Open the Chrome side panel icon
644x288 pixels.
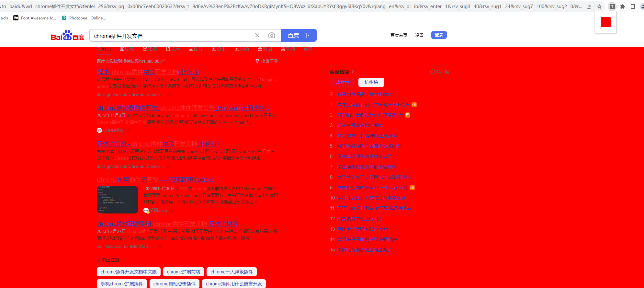tap(633, 6)
